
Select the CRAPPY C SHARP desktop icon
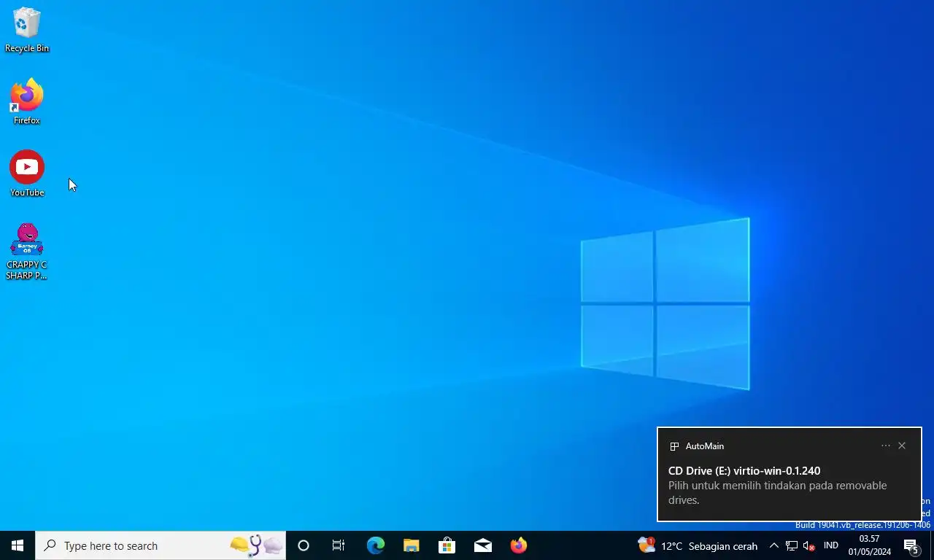click(27, 252)
